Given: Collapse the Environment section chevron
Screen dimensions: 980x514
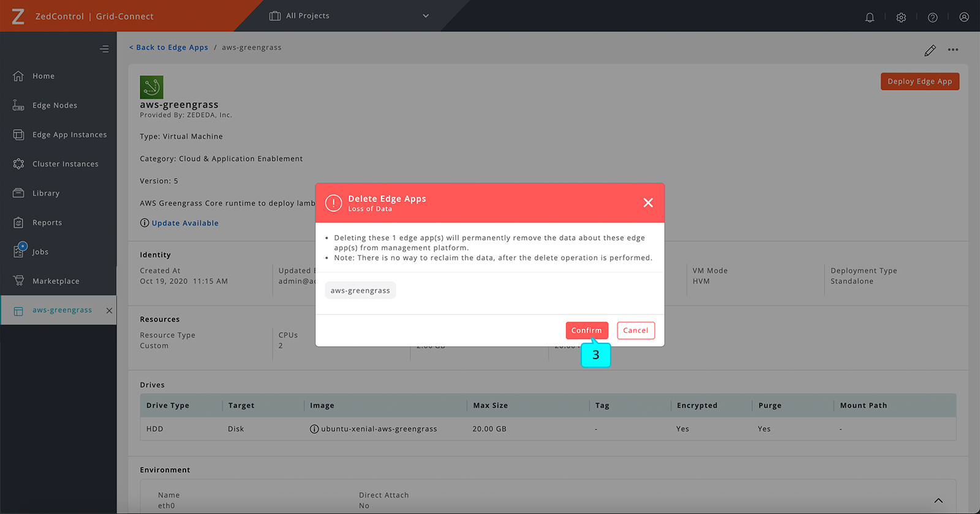Looking at the screenshot, I should click(938, 501).
